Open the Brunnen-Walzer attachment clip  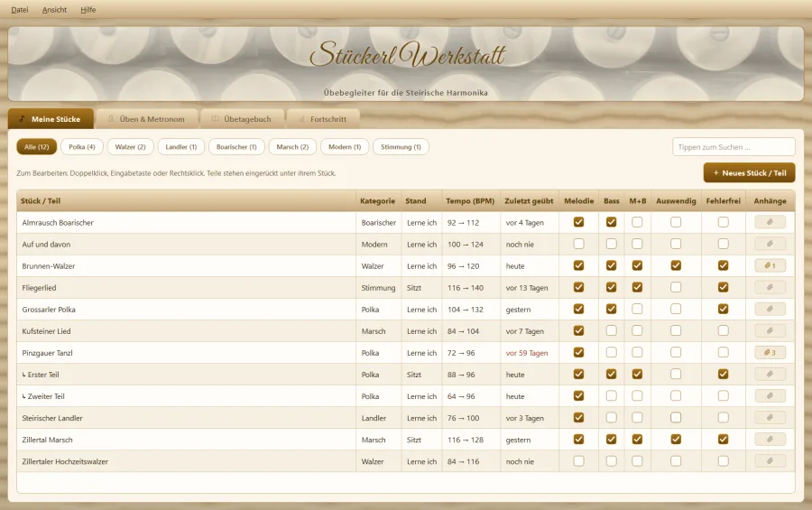tap(770, 266)
